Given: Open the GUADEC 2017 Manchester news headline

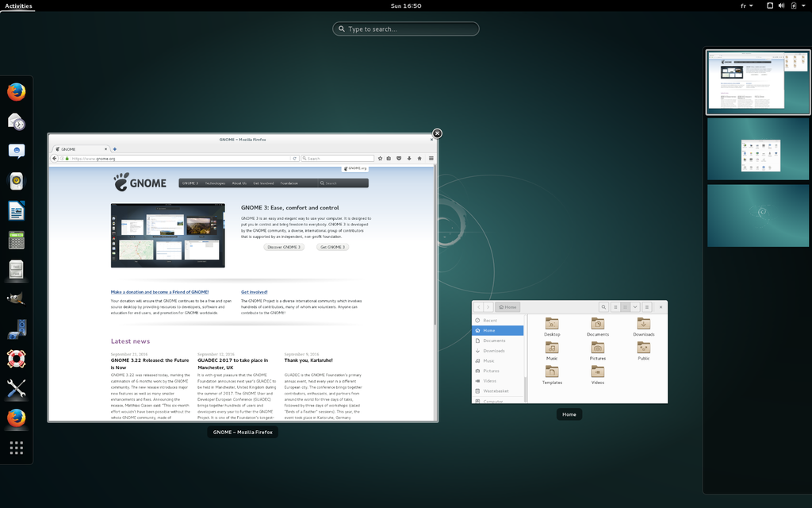Looking at the screenshot, I should 232,364.
